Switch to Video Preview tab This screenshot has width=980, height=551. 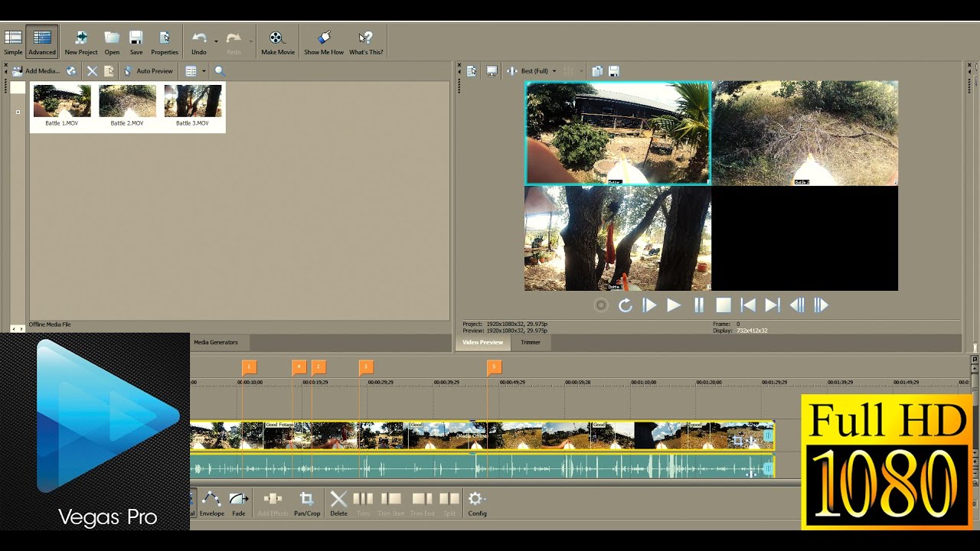pos(483,342)
